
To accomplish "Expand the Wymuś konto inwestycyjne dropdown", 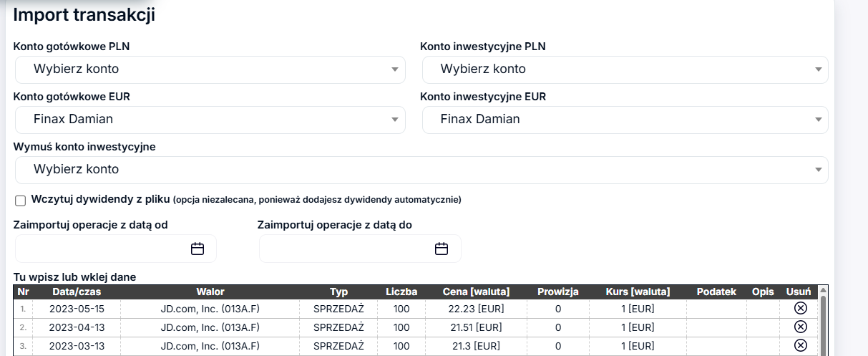I will (421, 170).
